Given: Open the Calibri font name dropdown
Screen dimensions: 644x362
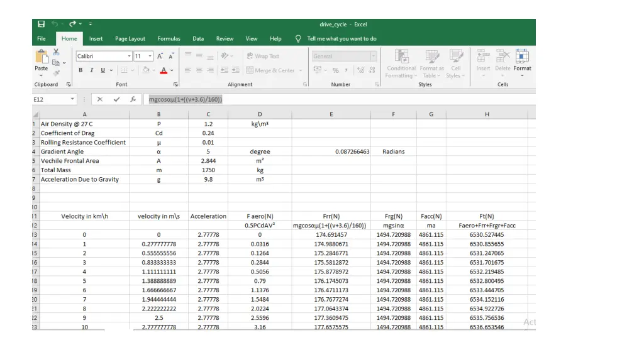Looking at the screenshot, I should click(129, 56).
